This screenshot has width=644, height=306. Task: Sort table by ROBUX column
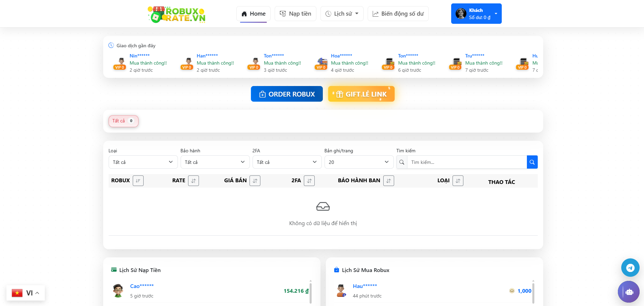click(x=138, y=181)
